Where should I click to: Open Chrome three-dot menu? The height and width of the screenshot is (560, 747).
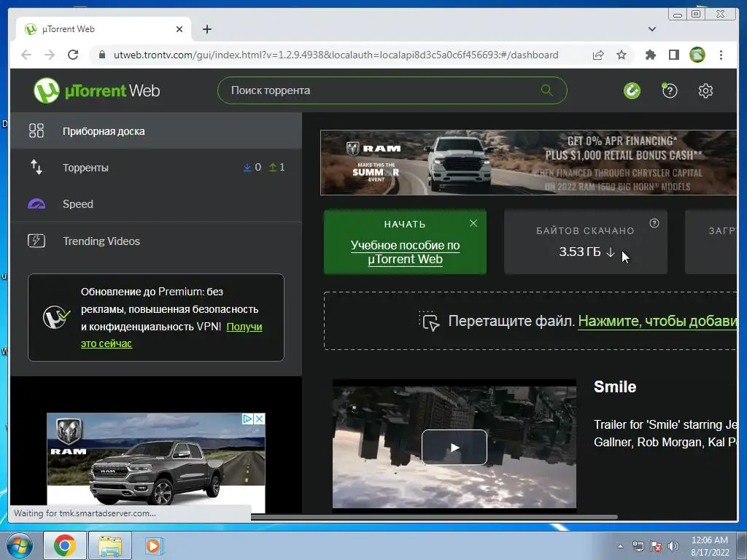pos(721,55)
